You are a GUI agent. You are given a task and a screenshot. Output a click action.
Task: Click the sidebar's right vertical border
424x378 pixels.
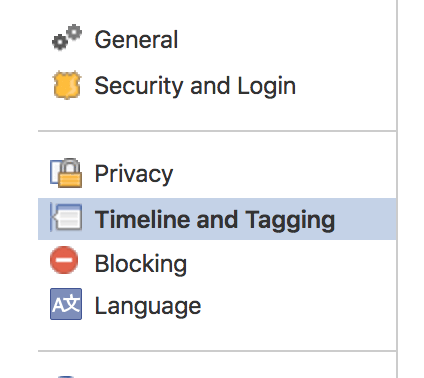[397, 189]
